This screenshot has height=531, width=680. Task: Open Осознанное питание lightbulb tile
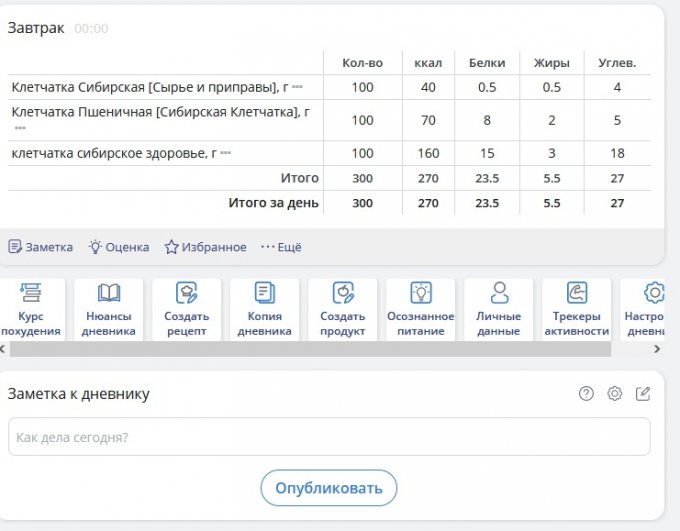click(421, 309)
